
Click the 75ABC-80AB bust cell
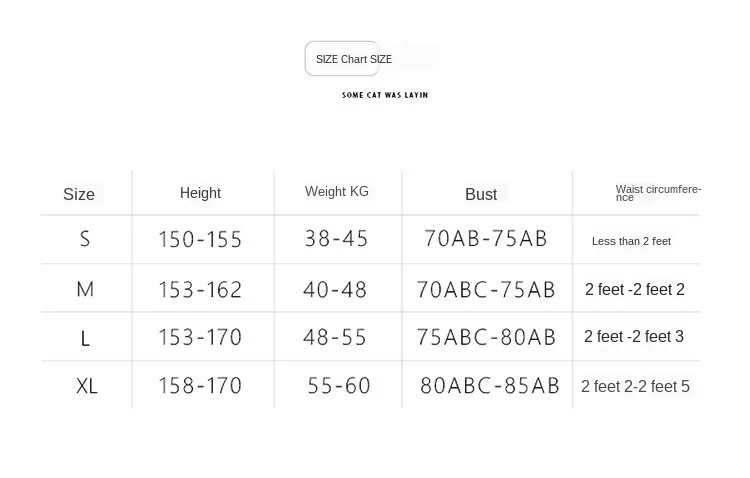click(x=486, y=338)
